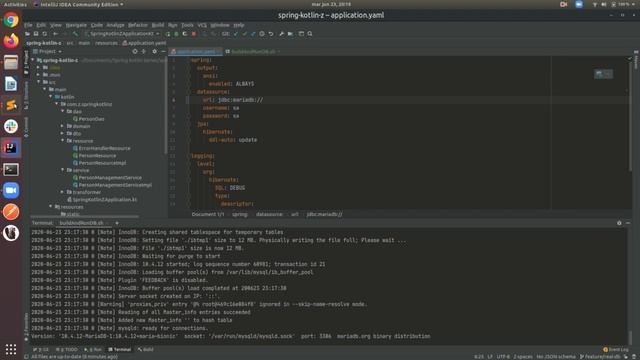This screenshot has height=360, width=640.
Task: Open the TODO tool window button
Action: click(x=67, y=349)
